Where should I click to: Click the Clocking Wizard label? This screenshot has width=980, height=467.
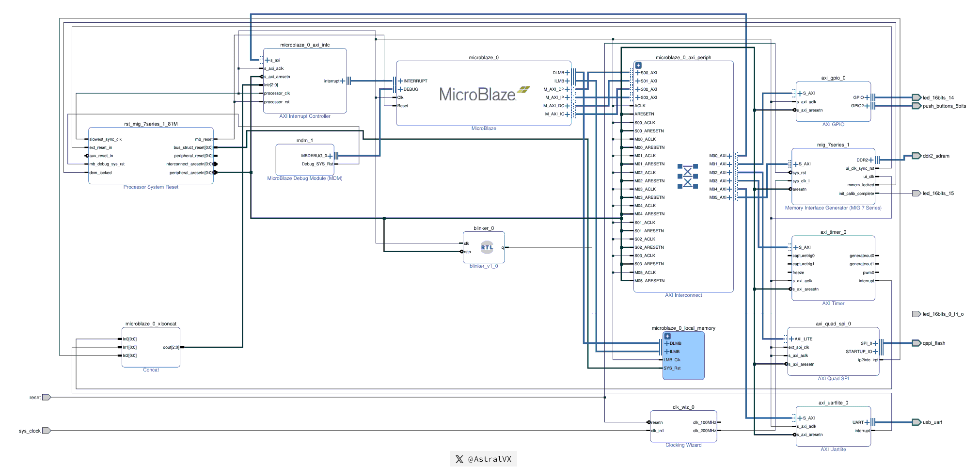coord(683,445)
